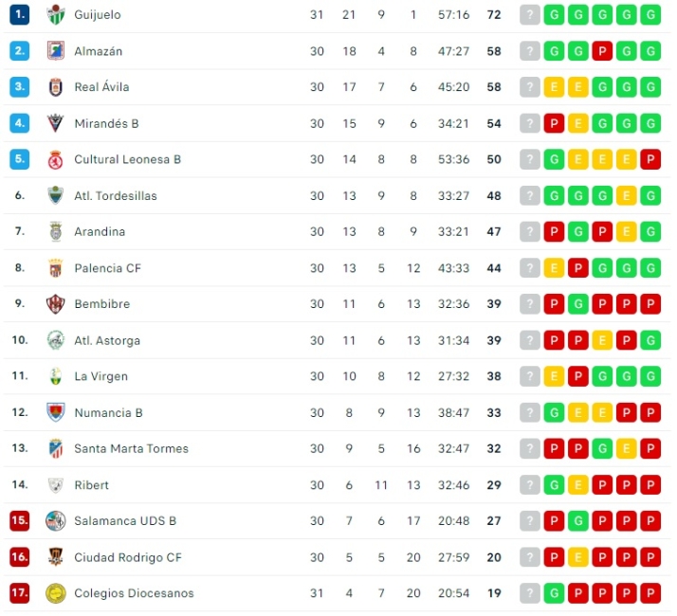
Task: Select the Real Ávila club badge
Action: (55, 87)
